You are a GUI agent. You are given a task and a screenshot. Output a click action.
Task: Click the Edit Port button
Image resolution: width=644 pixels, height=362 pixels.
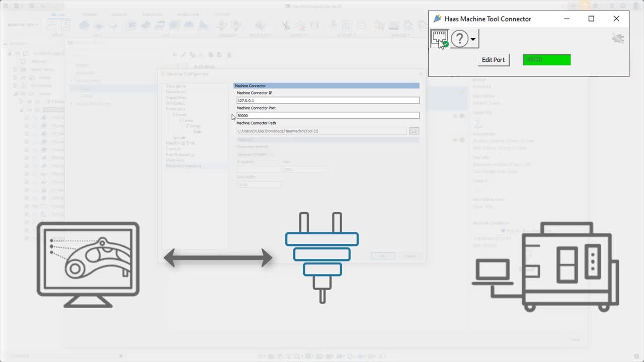point(493,60)
